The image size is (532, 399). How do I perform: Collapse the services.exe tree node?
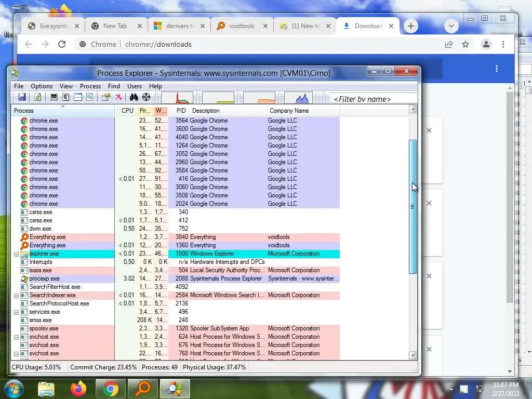coord(16,312)
